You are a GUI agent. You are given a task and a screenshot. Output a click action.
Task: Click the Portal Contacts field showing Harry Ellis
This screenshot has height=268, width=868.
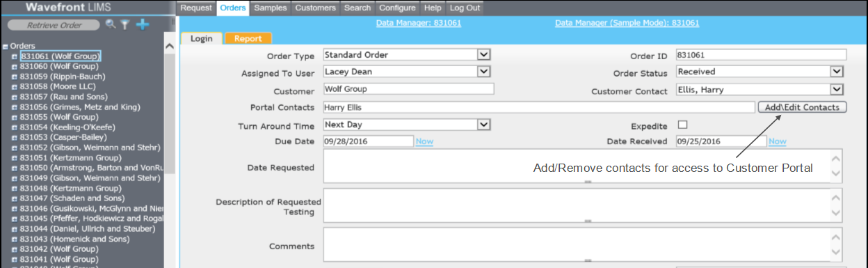point(538,107)
